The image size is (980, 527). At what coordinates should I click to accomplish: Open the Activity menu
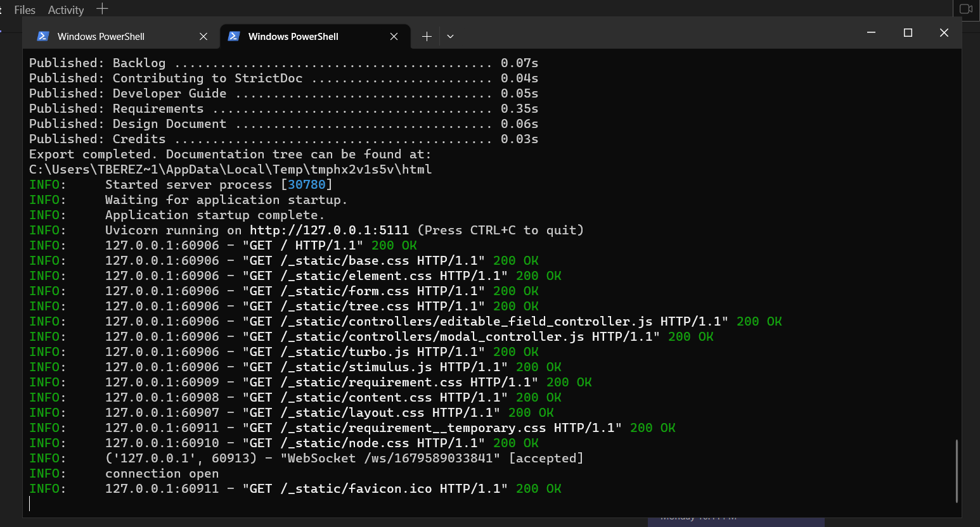pyautogui.click(x=65, y=10)
